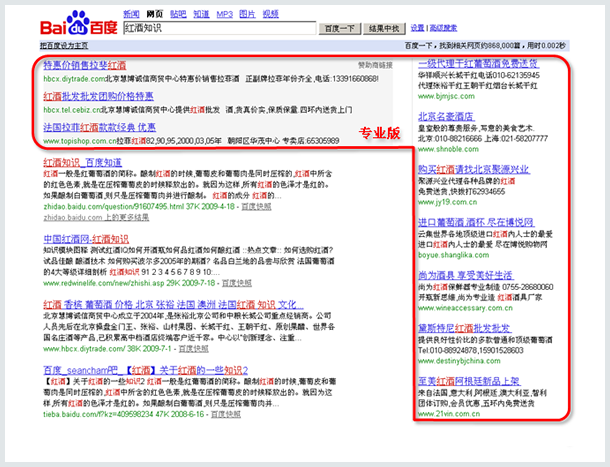
Task: Open 百度快照 for tieba.baidu.com result
Action: click(226, 414)
